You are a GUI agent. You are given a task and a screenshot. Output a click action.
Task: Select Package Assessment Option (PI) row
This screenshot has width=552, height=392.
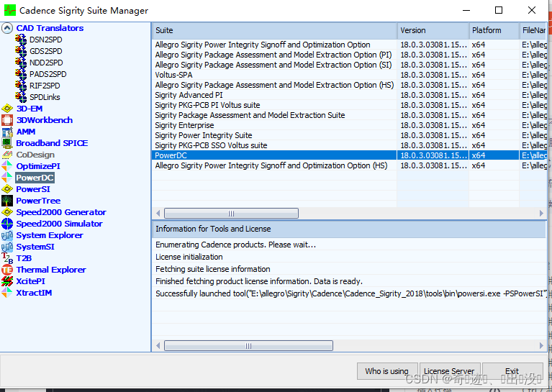click(x=349, y=55)
